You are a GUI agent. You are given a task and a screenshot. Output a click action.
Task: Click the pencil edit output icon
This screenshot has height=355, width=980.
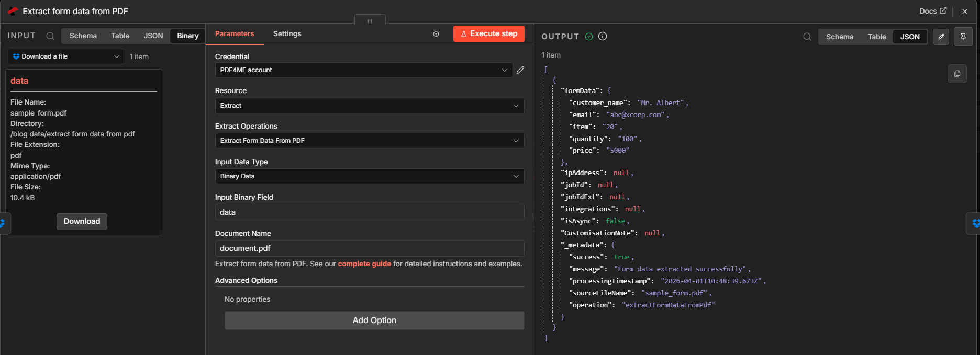[x=941, y=37]
